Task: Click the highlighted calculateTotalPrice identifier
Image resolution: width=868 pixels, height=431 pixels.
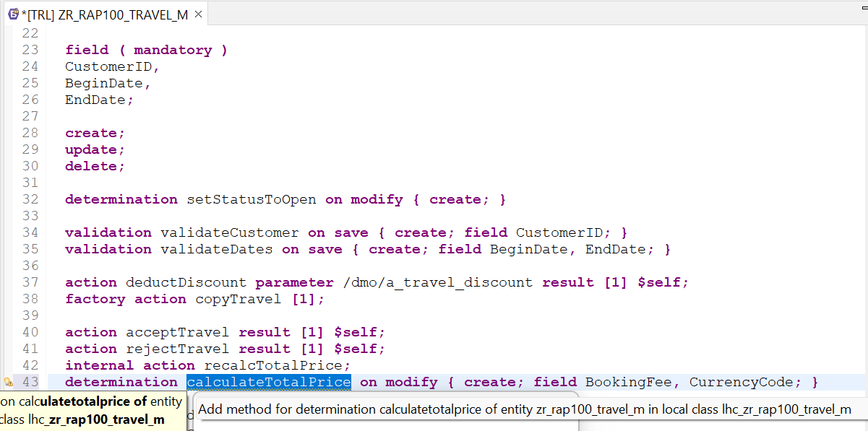Action: [269, 382]
